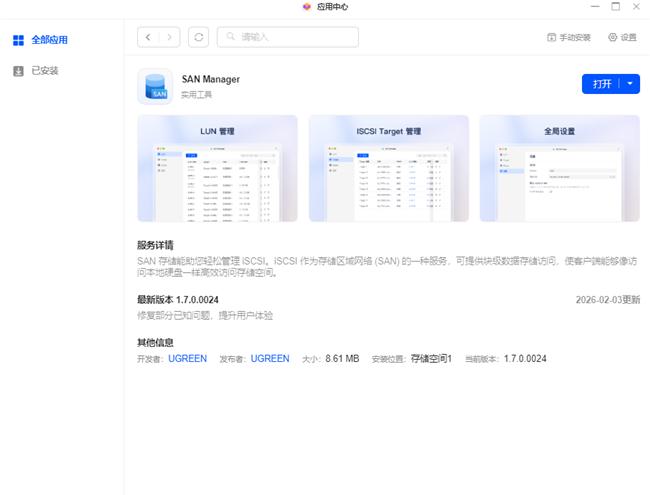Open the 全局设置 screenshot thumbnail
Screen dimensions: 650x495
pos(559,168)
